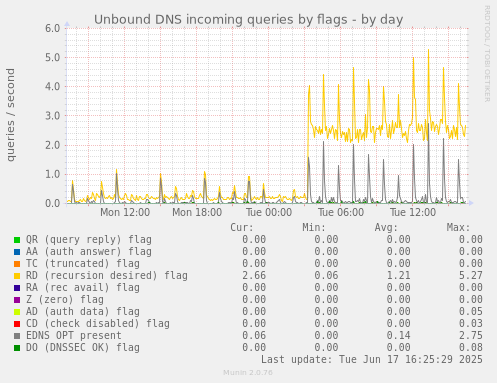The image size is (497, 383).
Task: Click the 2.0 y-axis tick label
Action: tap(53, 145)
